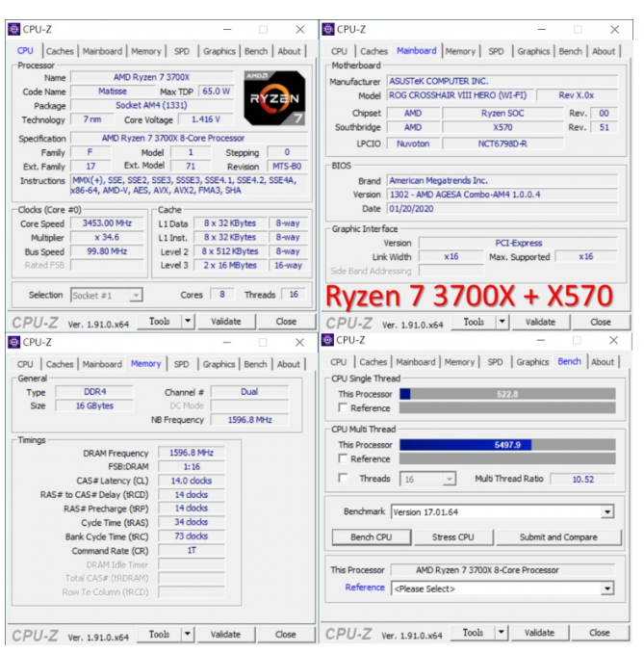Click the This Processor name field in Bench window
644x653 pixels.
(502, 570)
